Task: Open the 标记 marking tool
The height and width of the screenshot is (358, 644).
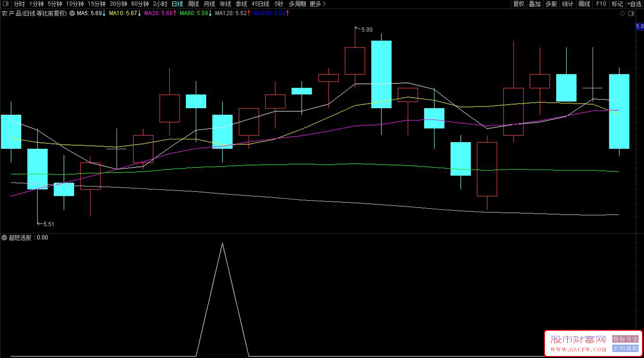Action: coord(617,4)
